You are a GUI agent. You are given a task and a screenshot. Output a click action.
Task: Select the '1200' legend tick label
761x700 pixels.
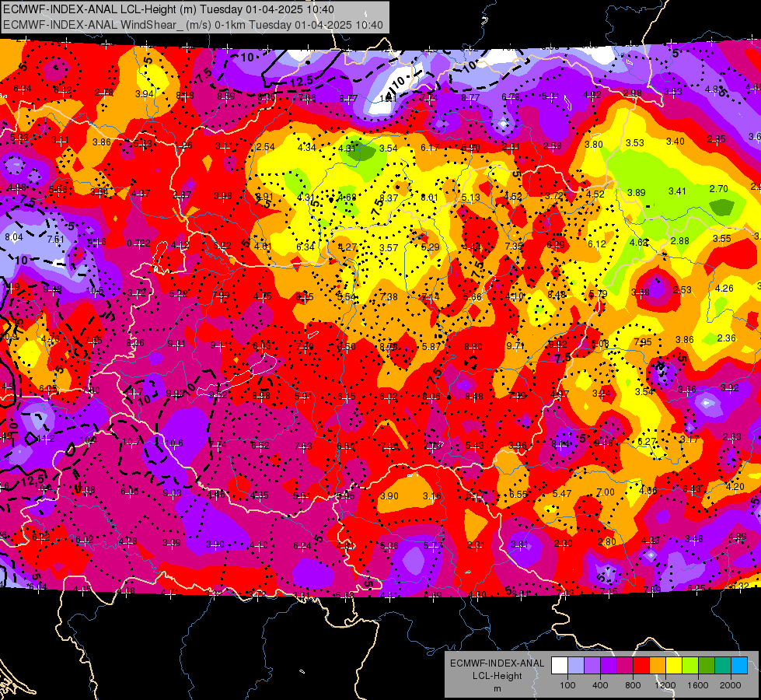pos(665,685)
